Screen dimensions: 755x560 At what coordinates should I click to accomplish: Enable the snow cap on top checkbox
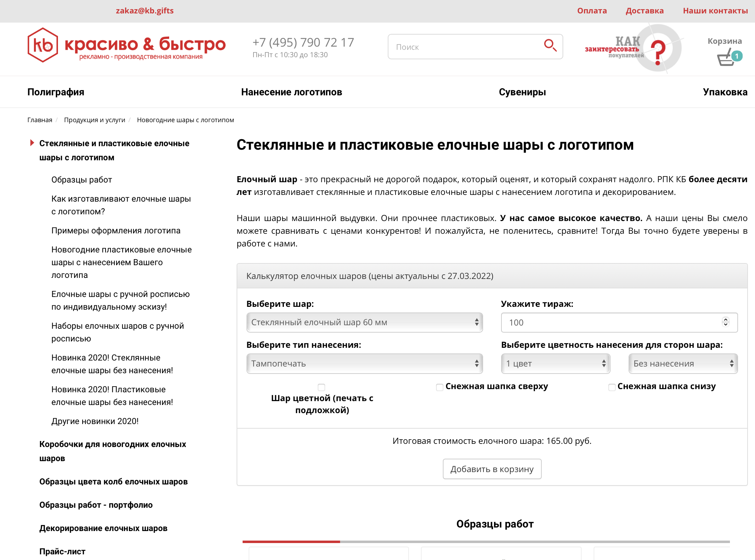pos(440,387)
